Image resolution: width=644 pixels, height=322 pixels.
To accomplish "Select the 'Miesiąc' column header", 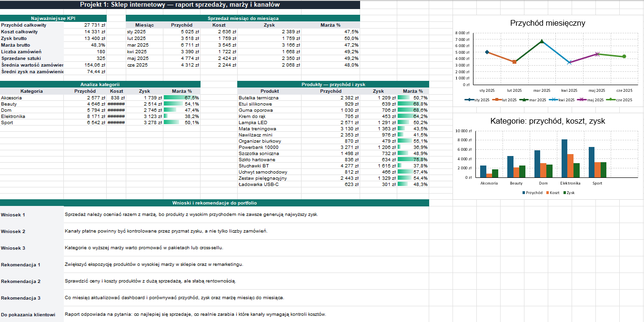I will (x=144, y=25).
